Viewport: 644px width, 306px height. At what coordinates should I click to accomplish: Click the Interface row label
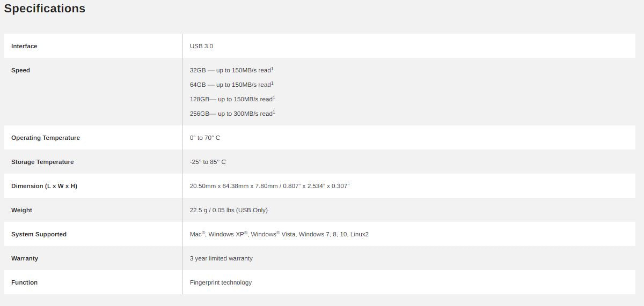click(x=24, y=46)
